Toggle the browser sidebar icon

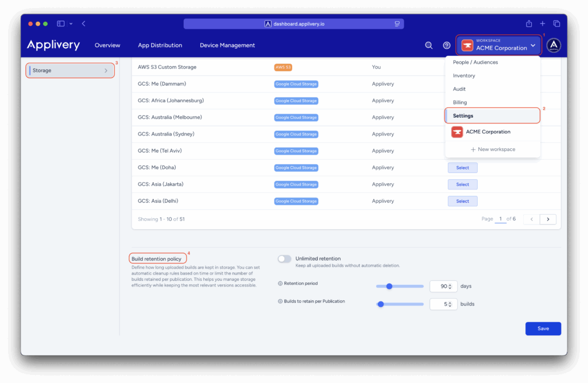[61, 24]
